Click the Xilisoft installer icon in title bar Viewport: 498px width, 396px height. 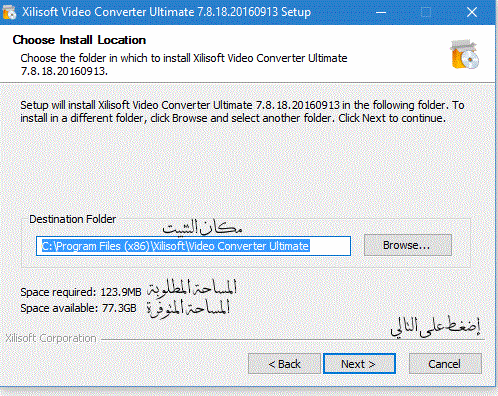click(x=9, y=12)
